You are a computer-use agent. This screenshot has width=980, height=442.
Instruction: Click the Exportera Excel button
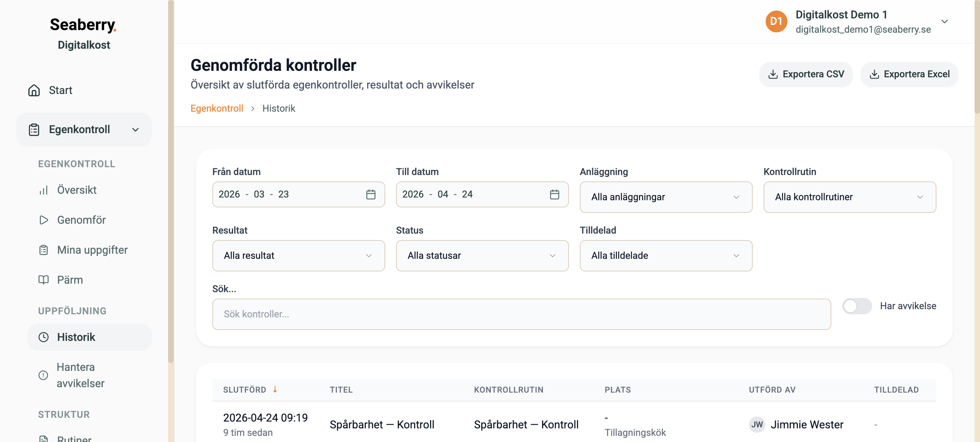[909, 74]
